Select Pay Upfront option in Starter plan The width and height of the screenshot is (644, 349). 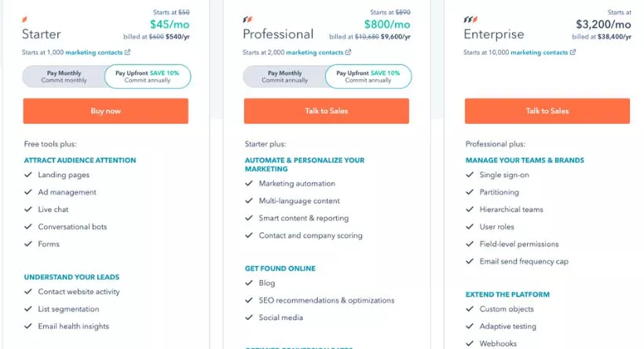(x=148, y=76)
